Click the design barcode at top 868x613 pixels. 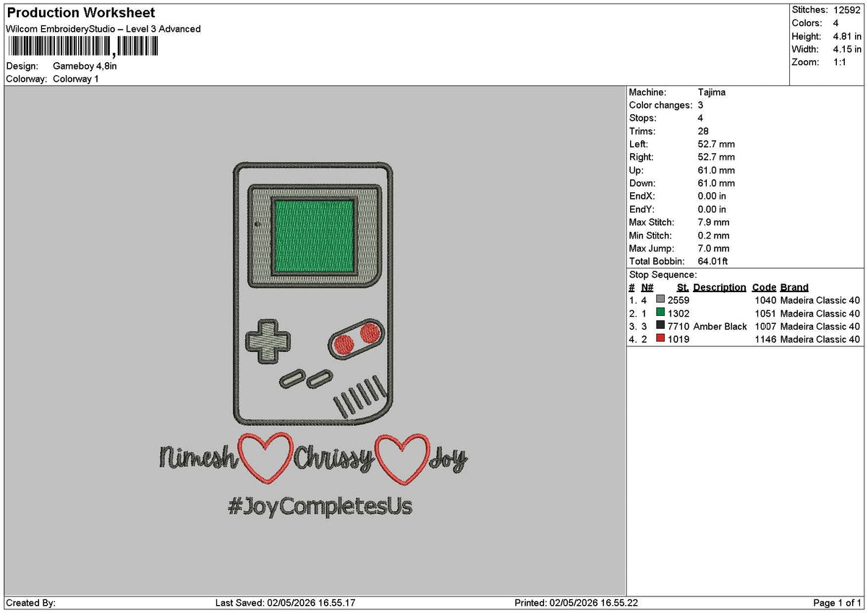82,47
